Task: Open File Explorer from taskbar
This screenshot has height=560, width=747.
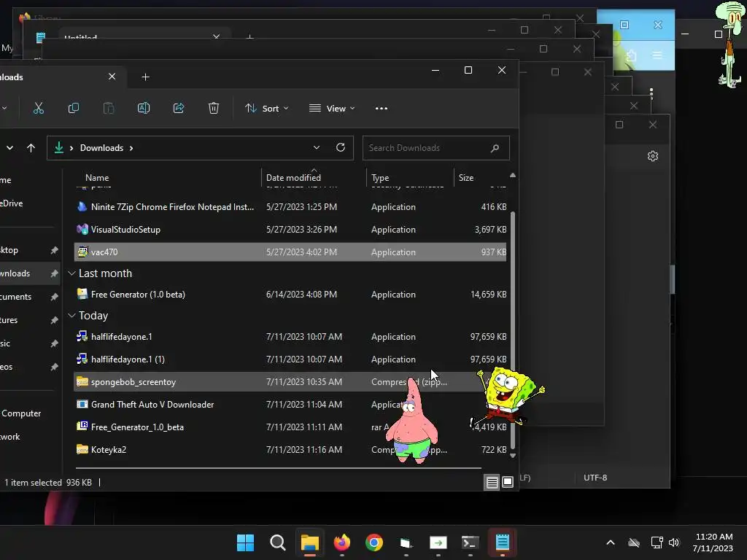Action: (309, 542)
